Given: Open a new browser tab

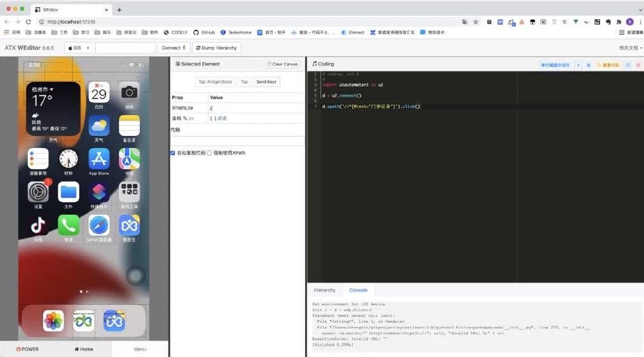Looking at the screenshot, I should tap(119, 10).
